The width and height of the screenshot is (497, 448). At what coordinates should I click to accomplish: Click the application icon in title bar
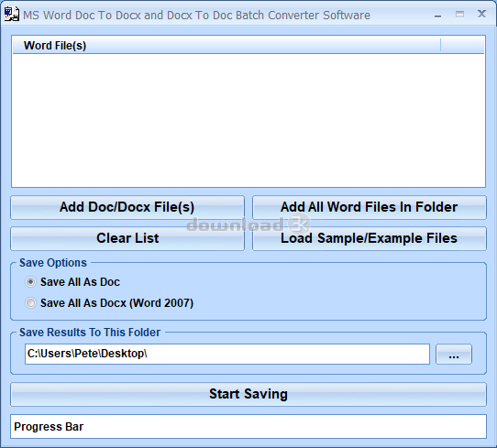point(11,15)
